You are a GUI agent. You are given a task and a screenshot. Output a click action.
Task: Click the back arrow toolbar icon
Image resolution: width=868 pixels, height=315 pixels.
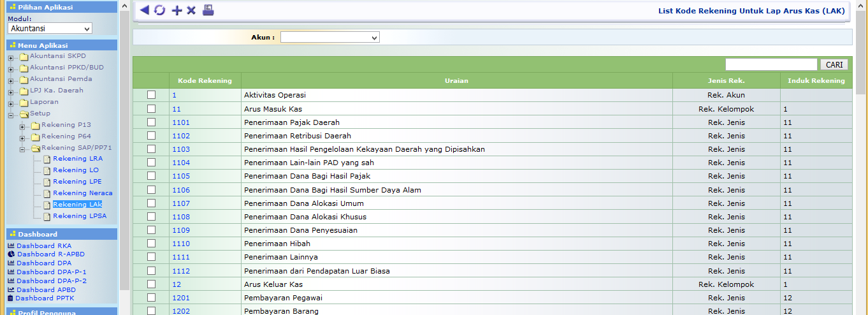144,10
